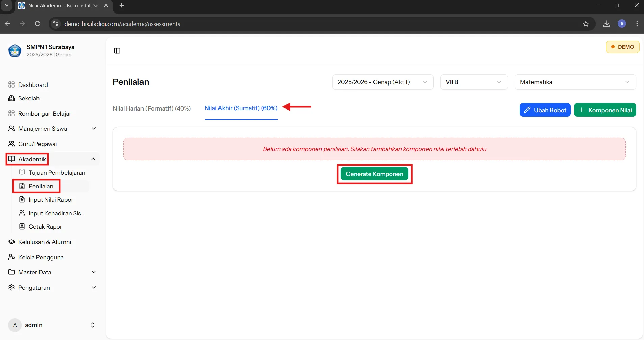The image size is (644, 340).
Task: Collapse the Akademik menu chevron
Action: pyautogui.click(x=93, y=159)
